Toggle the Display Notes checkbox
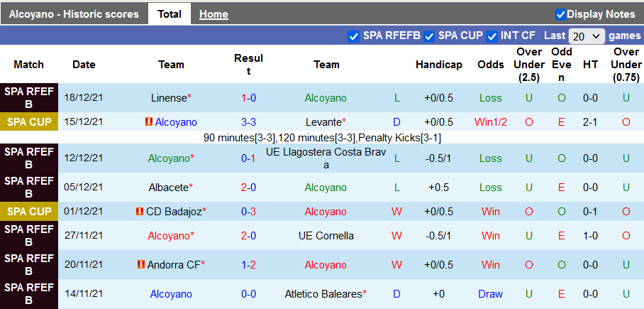Image resolution: width=644 pixels, height=309 pixels. (x=560, y=14)
